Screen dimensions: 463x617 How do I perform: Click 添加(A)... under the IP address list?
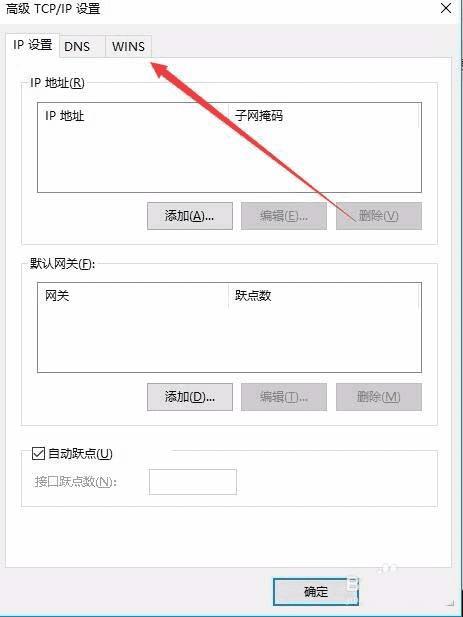click(190, 216)
